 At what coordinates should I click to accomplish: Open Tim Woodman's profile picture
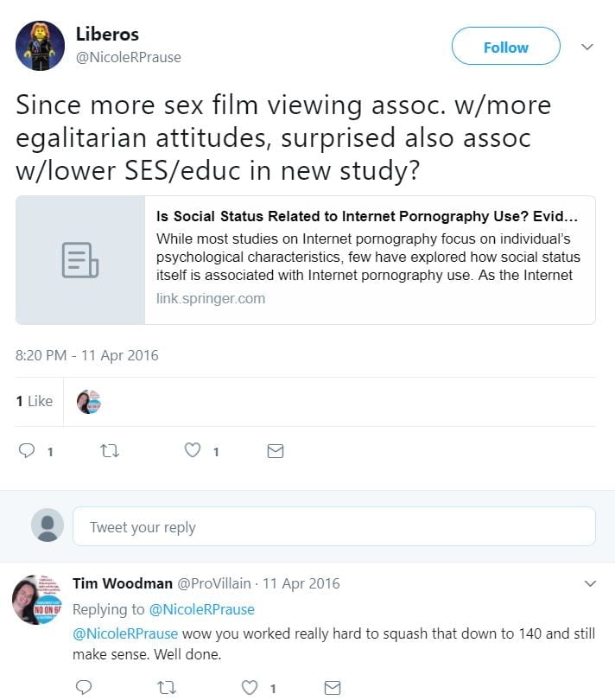click(35, 599)
